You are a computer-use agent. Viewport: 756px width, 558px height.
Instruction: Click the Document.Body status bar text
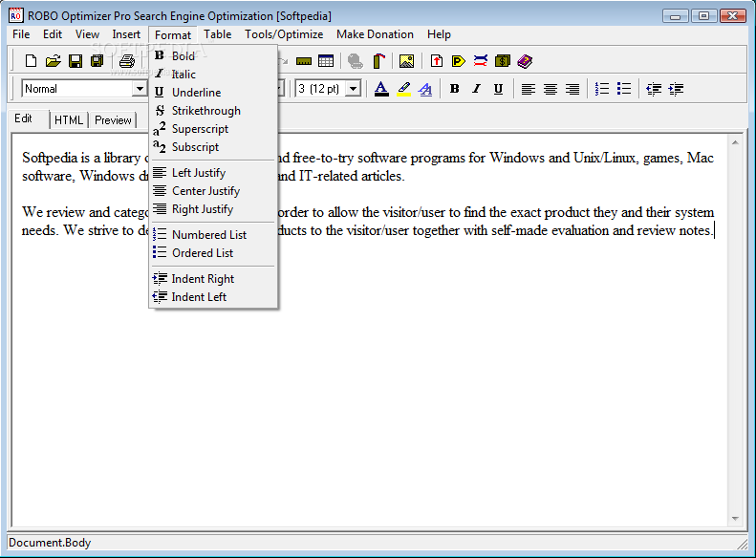(50, 543)
